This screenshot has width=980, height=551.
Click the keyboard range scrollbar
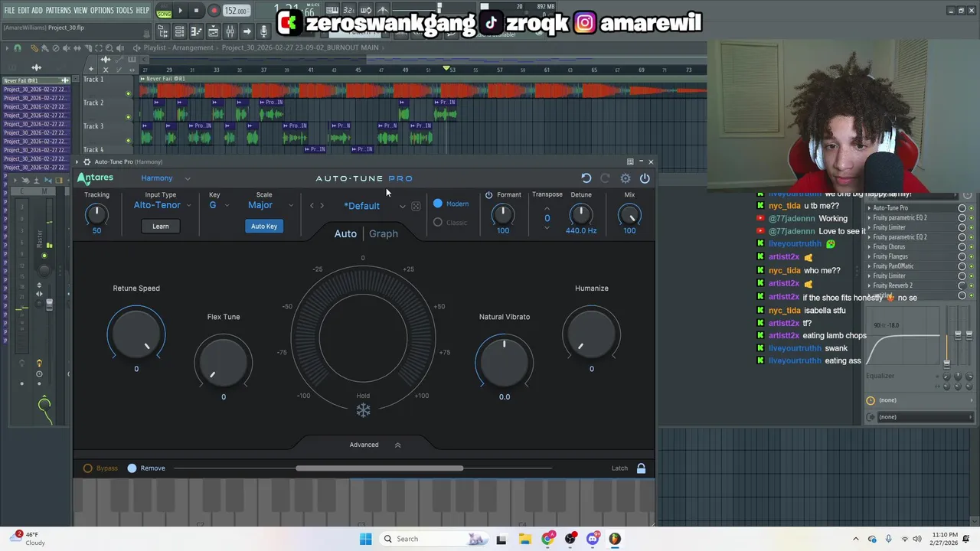pyautogui.click(x=379, y=468)
